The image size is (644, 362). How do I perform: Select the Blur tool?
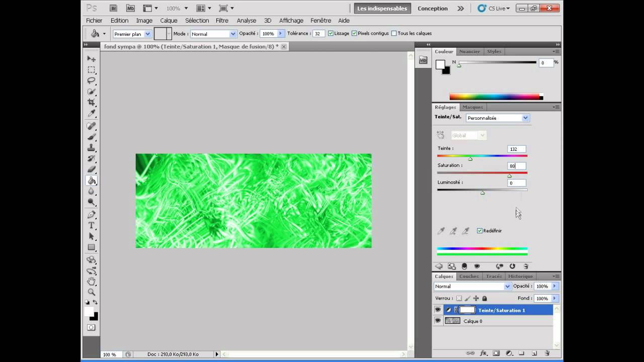click(x=92, y=191)
